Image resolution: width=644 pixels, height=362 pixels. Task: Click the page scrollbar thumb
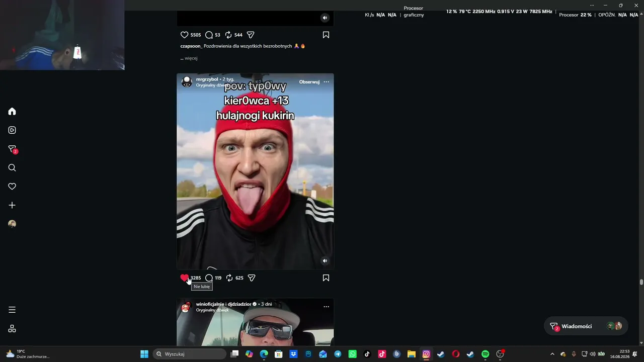point(641,282)
